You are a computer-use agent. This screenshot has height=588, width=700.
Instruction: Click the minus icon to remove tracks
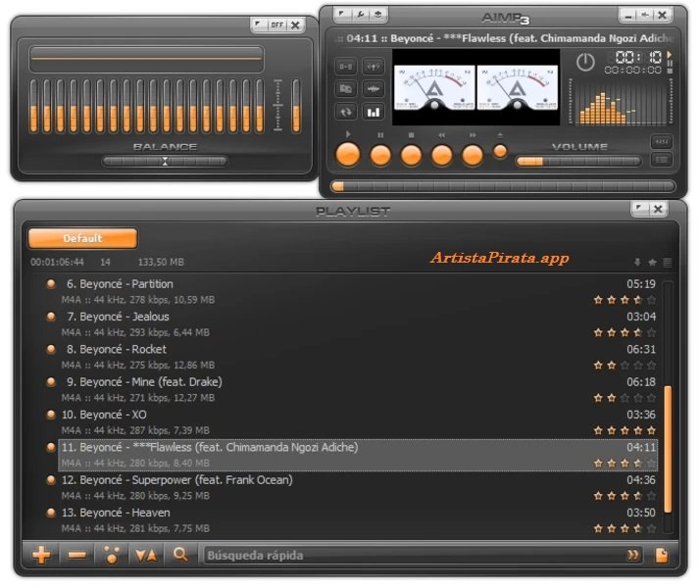pos(77,555)
